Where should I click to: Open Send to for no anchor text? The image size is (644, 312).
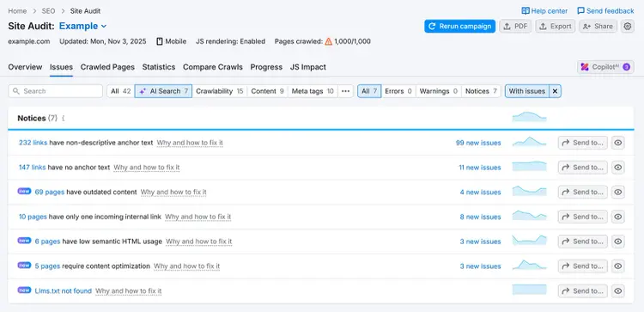pos(582,168)
